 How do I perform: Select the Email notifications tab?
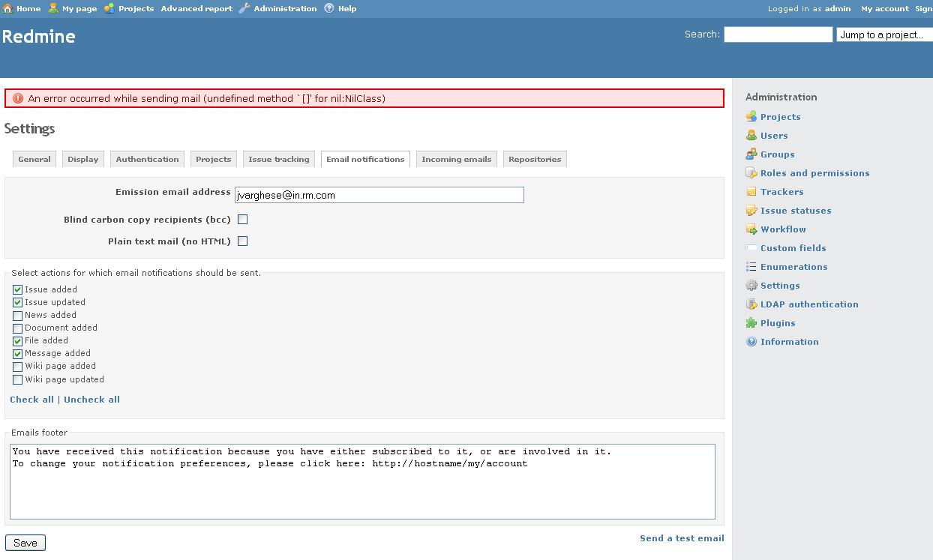[x=365, y=159]
